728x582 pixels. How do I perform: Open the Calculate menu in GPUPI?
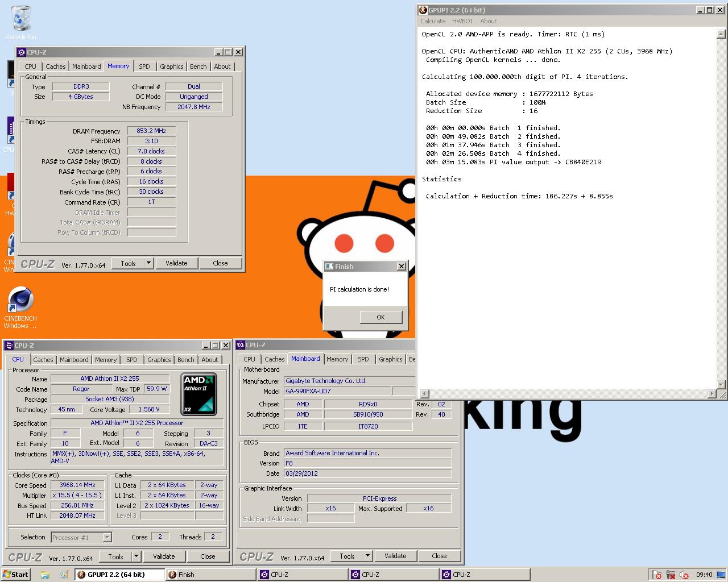433,21
